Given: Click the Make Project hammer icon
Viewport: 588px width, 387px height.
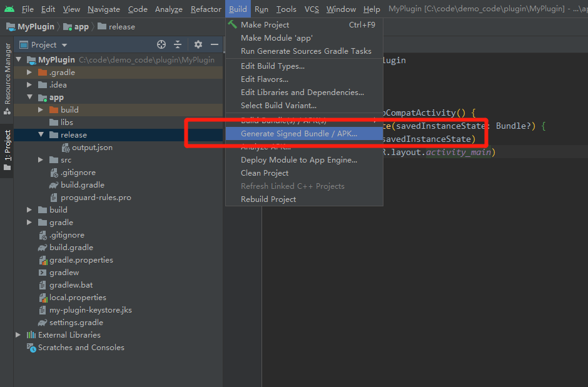Looking at the screenshot, I should pyautogui.click(x=232, y=24).
